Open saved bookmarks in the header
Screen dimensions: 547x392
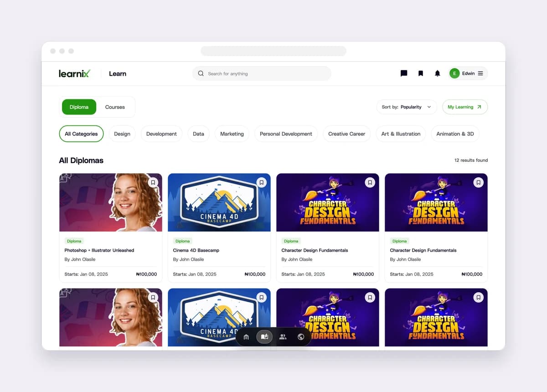(421, 73)
